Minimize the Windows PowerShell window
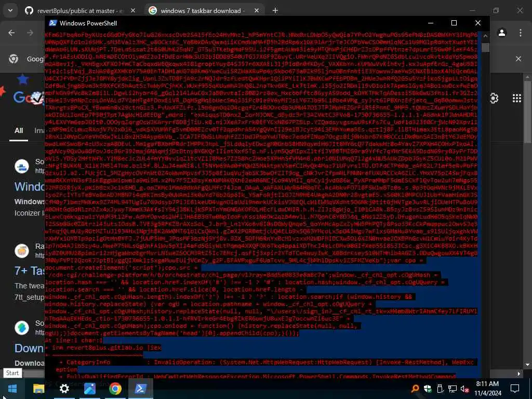This screenshot has width=532, height=399. point(431,23)
